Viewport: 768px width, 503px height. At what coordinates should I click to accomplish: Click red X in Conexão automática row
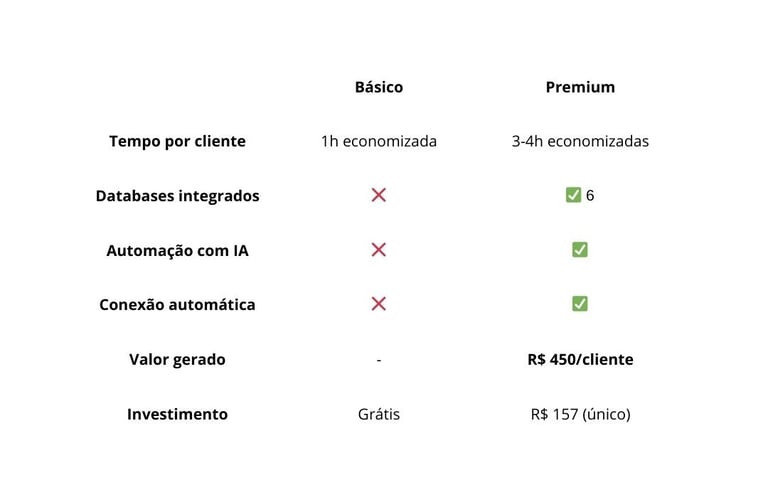[x=378, y=304]
